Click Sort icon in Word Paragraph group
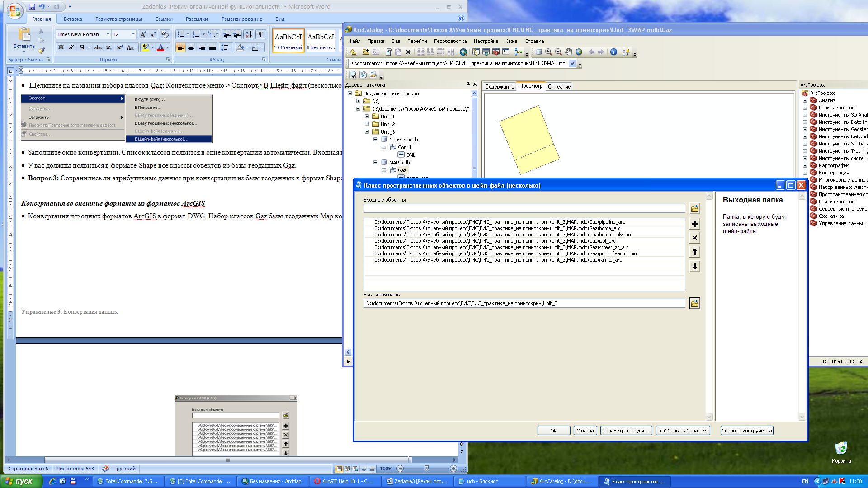This screenshot has height=488, width=868. point(249,34)
